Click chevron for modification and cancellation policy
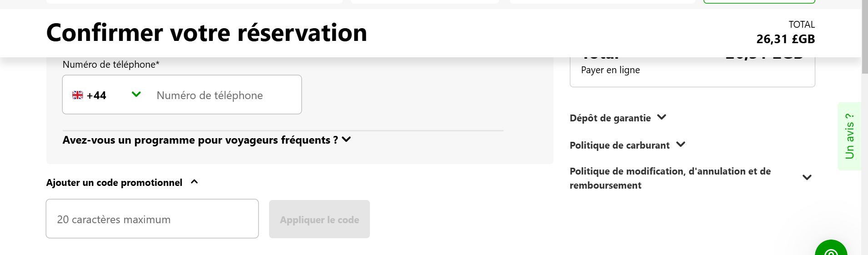Image resolution: width=868 pixels, height=255 pixels. (x=807, y=178)
